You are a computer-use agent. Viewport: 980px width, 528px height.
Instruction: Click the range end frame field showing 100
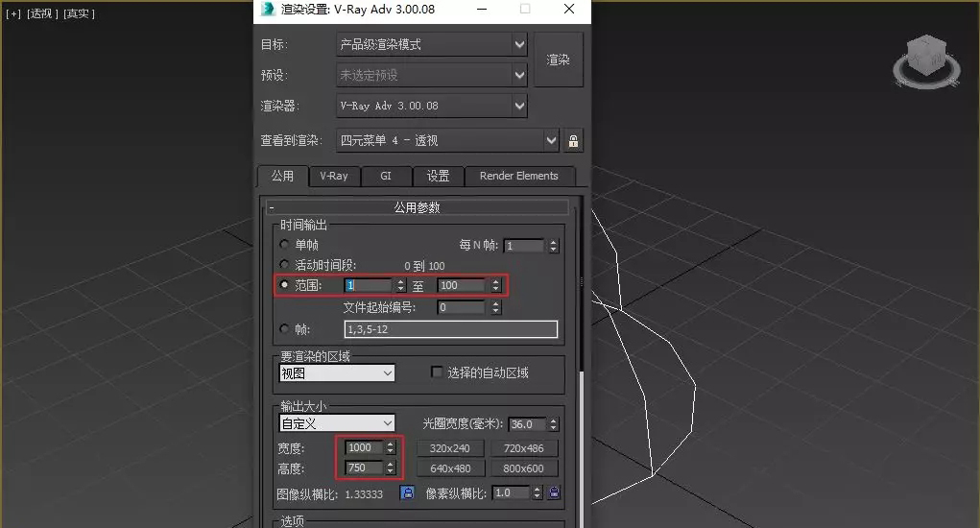(x=463, y=285)
